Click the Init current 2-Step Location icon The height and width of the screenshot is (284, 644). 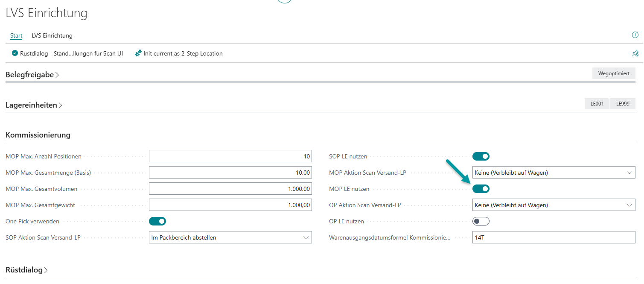(138, 54)
